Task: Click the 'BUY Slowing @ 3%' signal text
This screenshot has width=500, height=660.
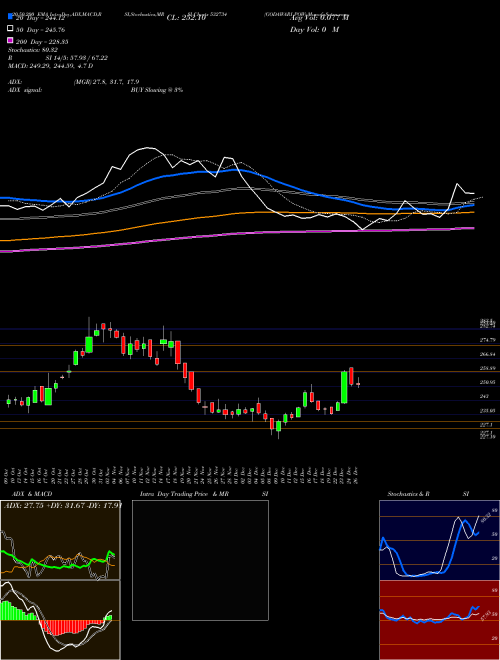Action: point(157,90)
